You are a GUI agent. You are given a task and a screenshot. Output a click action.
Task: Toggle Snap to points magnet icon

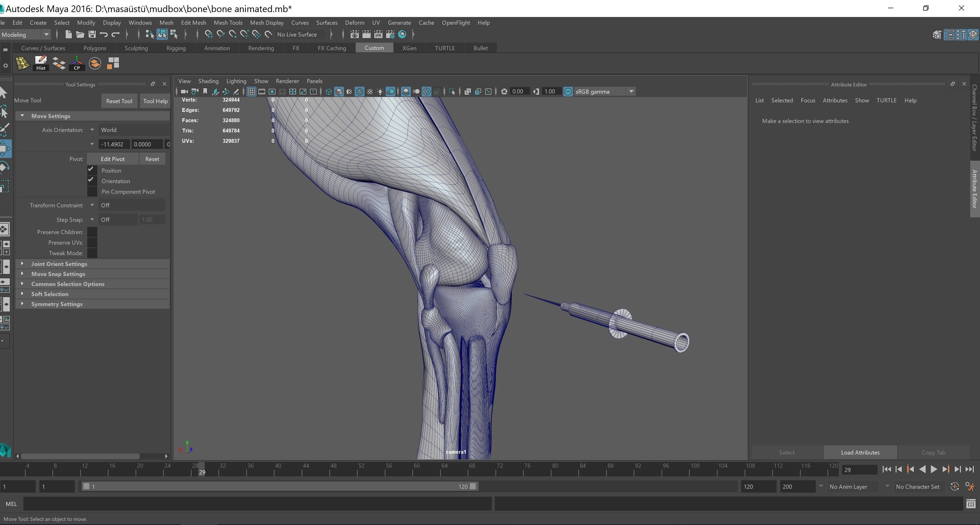coord(232,34)
